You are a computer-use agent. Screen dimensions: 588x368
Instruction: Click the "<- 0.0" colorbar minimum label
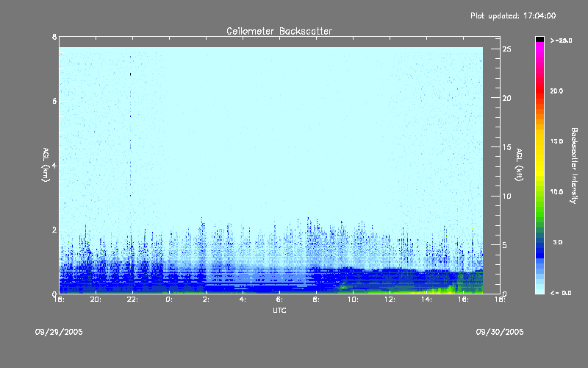[561, 293]
